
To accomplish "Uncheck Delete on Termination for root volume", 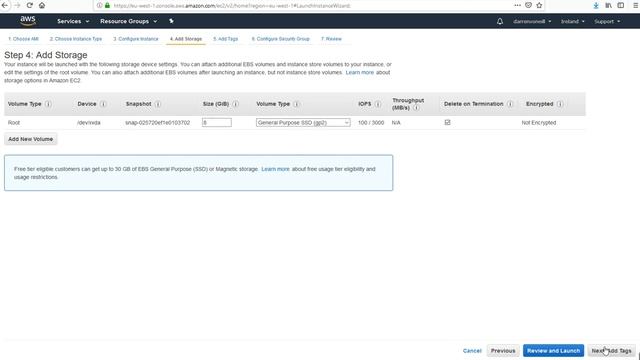I will tap(447, 122).
